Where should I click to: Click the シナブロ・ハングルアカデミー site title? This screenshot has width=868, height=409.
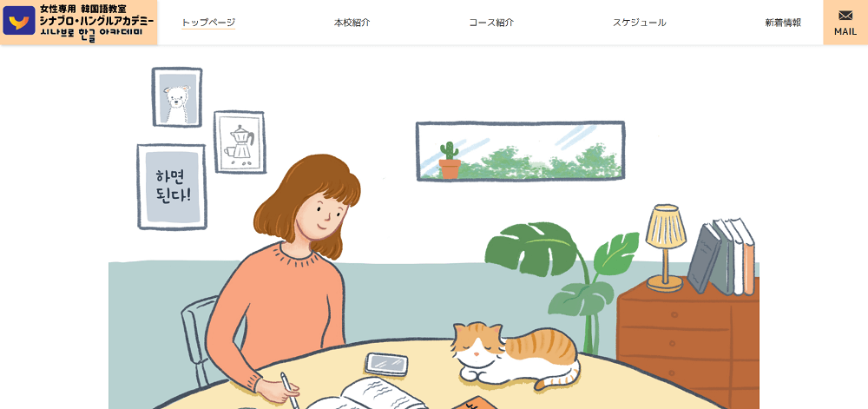pos(97,21)
